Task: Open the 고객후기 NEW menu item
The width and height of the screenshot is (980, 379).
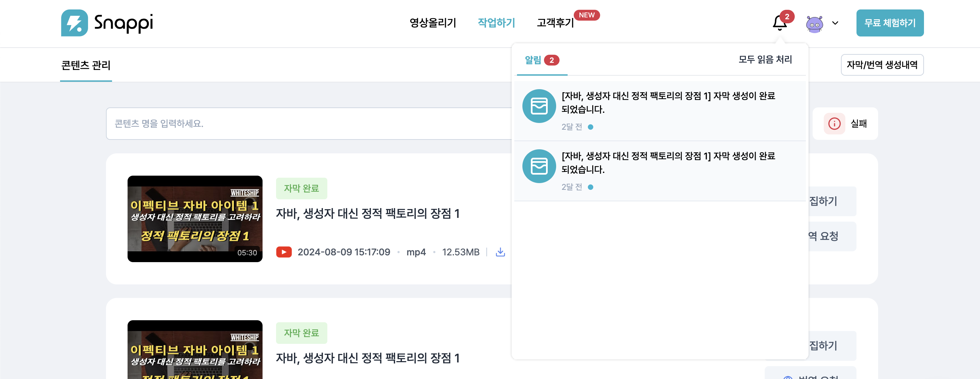Action: click(x=555, y=23)
